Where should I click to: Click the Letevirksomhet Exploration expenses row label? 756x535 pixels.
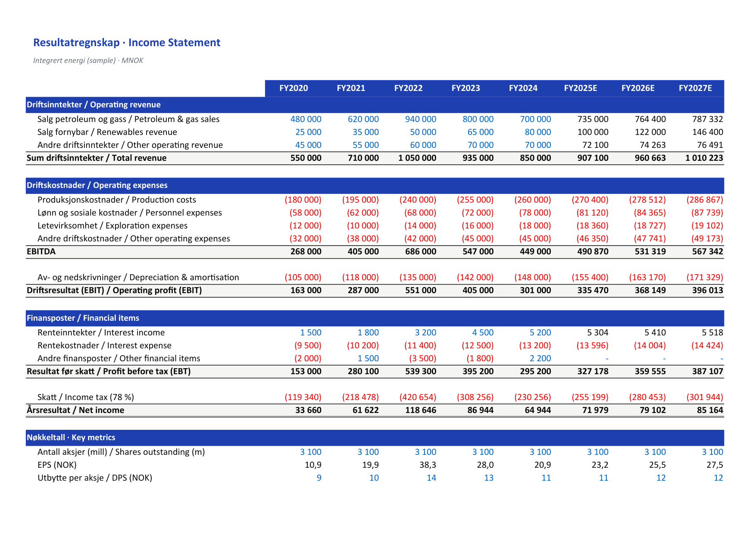(x=112, y=225)
